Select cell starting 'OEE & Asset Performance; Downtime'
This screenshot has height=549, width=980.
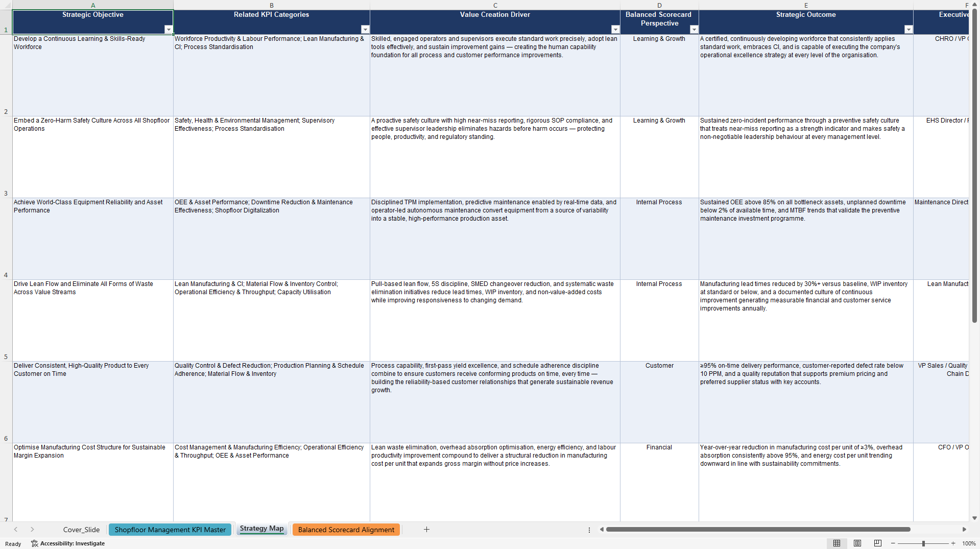point(272,238)
